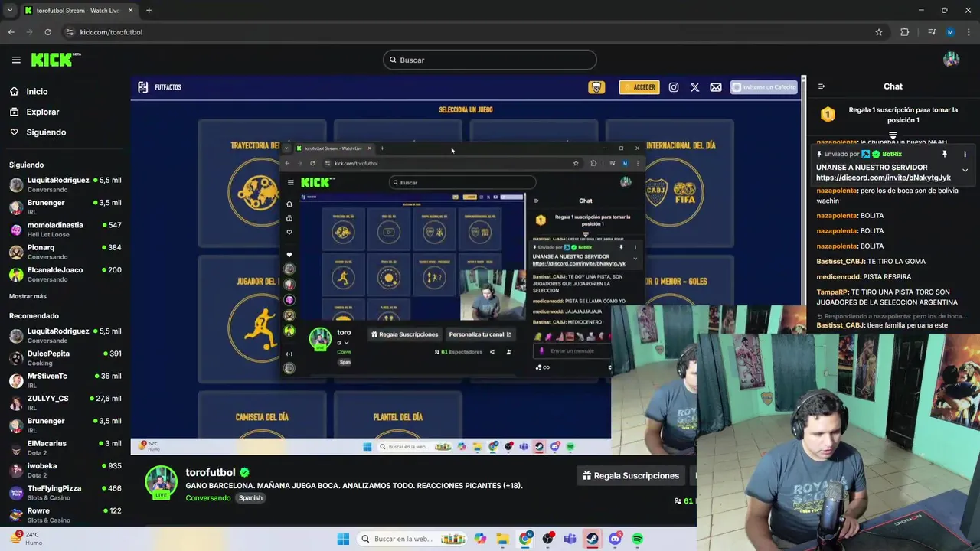Open the Discord invite link
The height and width of the screenshot is (551, 980).
tap(884, 178)
